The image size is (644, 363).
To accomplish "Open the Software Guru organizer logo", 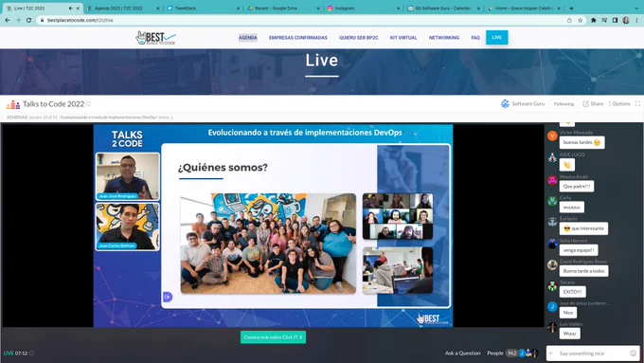I will click(505, 104).
